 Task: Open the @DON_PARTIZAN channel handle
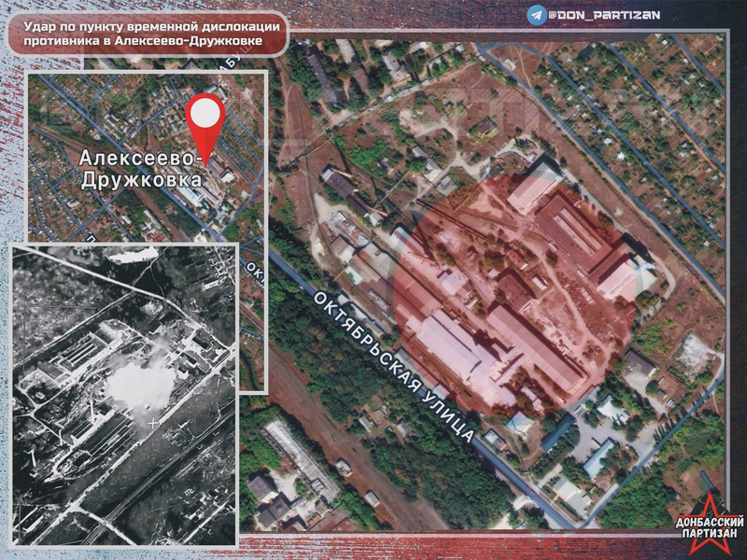tap(597, 15)
